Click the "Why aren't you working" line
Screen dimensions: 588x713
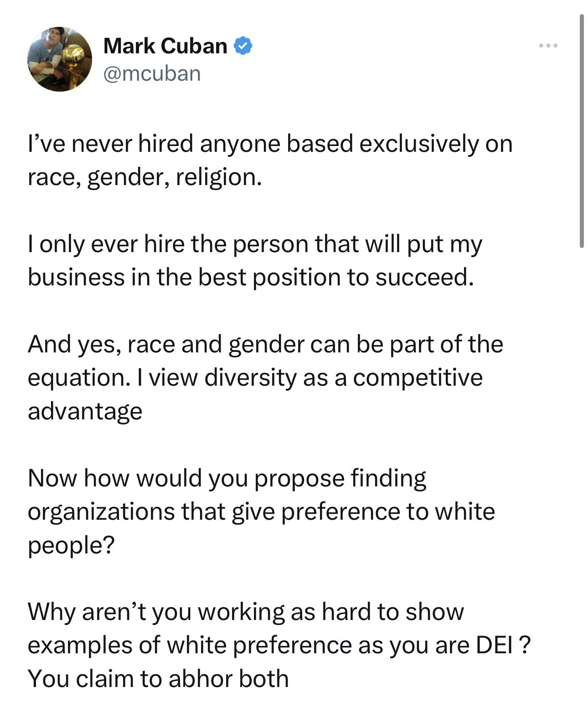pyautogui.click(x=246, y=611)
